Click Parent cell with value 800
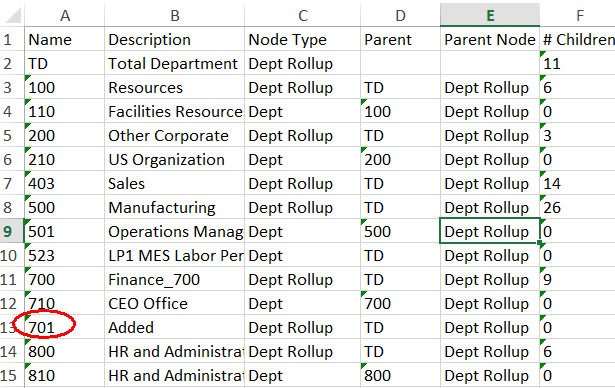Image resolution: width=615 pixels, height=388 pixels. pos(400,375)
